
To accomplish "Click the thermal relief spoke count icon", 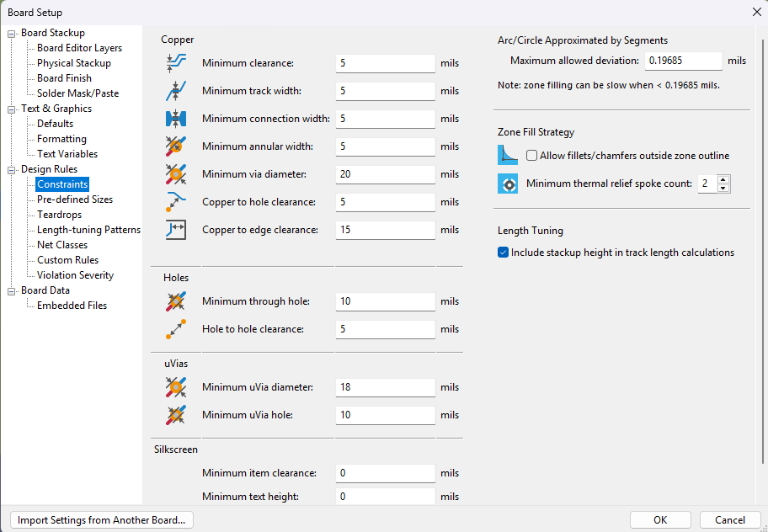I will tap(508, 184).
